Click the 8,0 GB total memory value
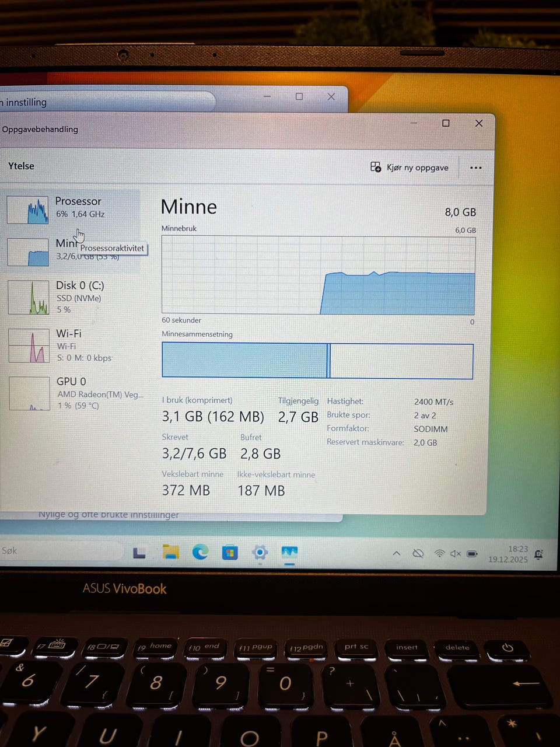Screen dimensions: 560x747 point(460,212)
